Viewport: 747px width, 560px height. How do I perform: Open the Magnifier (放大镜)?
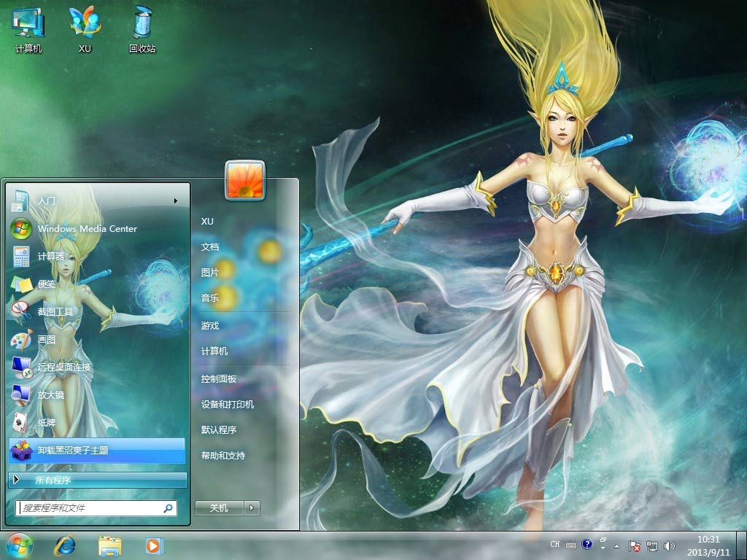pyautogui.click(x=51, y=394)
